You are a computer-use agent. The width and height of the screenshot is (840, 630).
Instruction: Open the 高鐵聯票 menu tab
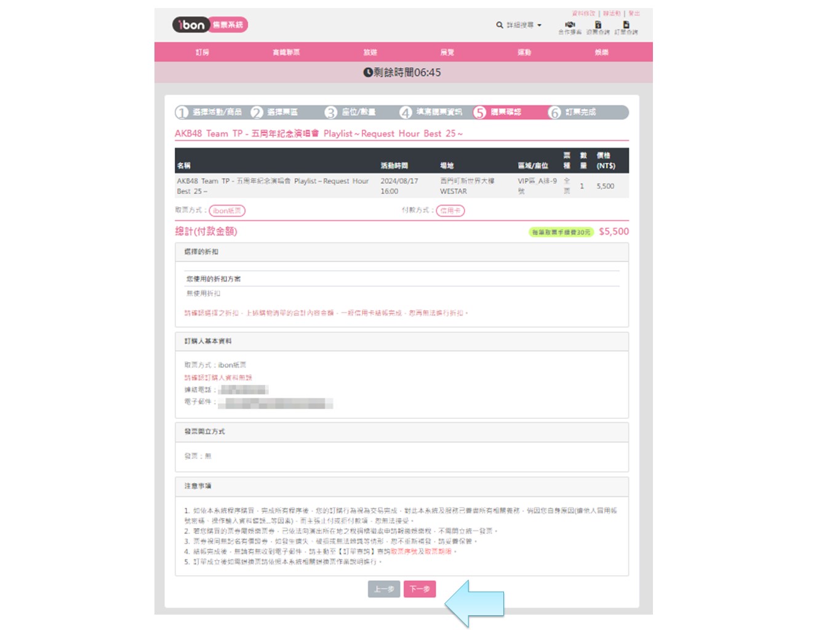coord(286,52)
